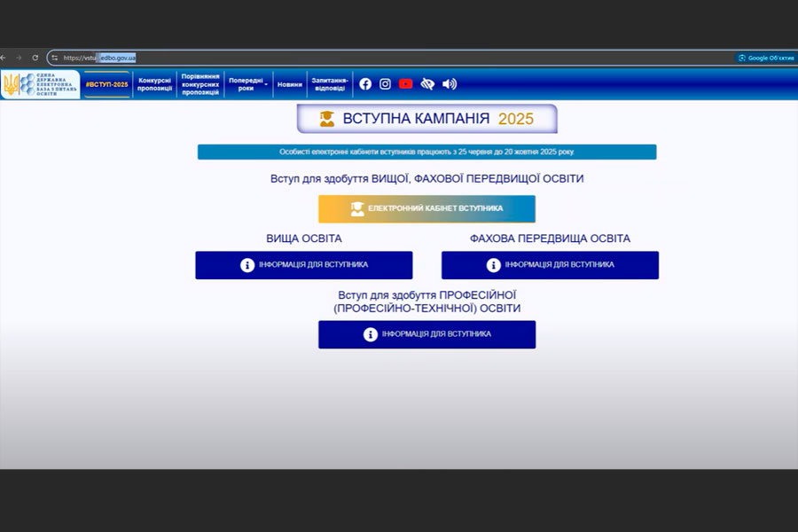This screenshot has height=532, width=798.
Task: Open the #ВСТУП-2025 menu item
Action: 106,84
